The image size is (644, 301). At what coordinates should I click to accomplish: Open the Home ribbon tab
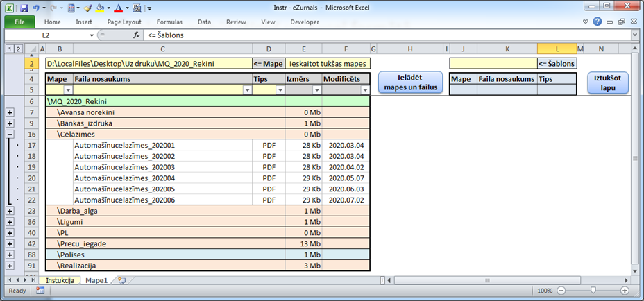coord(53,22)
